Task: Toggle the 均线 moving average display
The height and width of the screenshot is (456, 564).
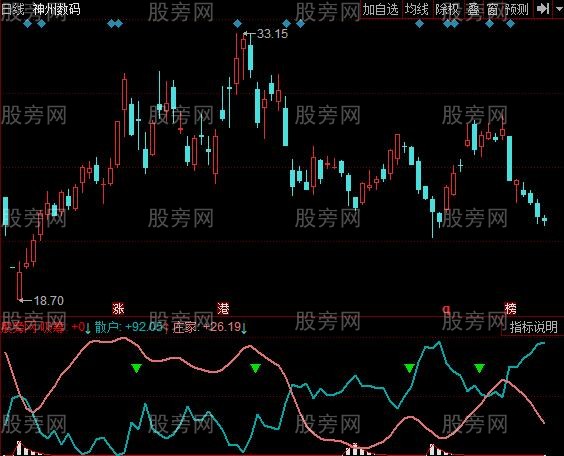Action: point(417,10)
